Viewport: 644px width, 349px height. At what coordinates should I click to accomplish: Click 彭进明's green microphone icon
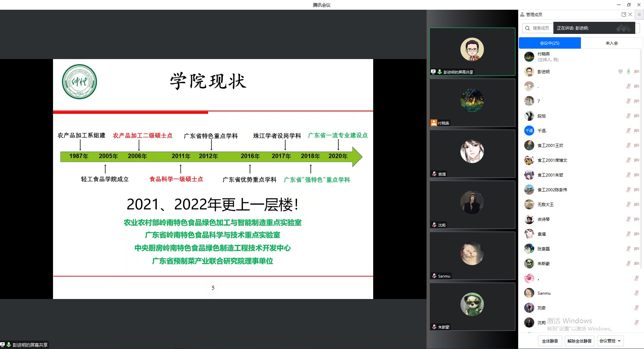tap(628, 71)
